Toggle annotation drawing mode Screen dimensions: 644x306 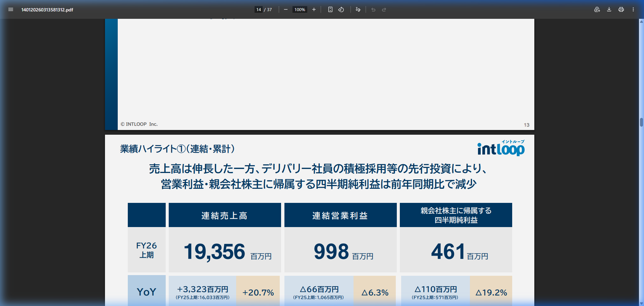click(358, 10)
